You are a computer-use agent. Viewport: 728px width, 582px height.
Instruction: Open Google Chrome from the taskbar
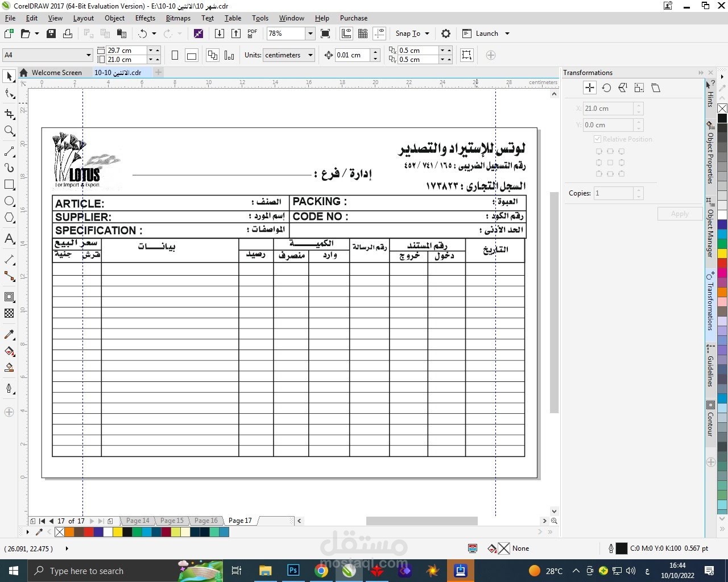pyautogui.click(x=321, y=571)
